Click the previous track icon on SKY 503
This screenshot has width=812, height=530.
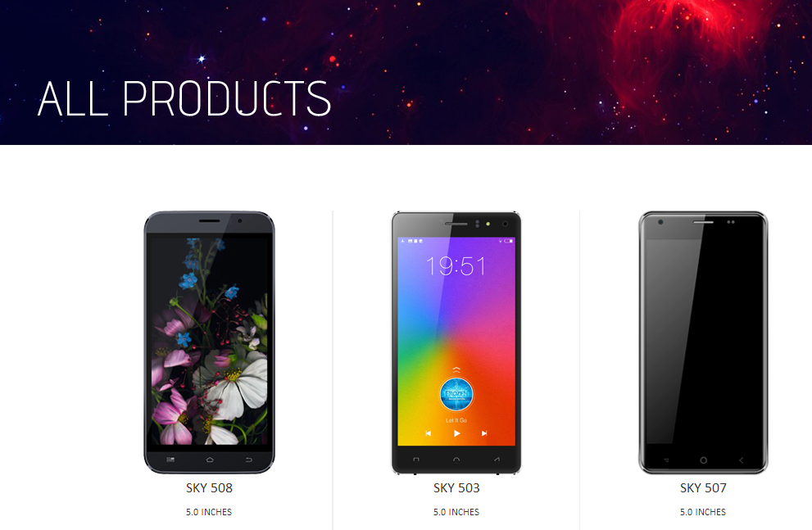point(429,433)
